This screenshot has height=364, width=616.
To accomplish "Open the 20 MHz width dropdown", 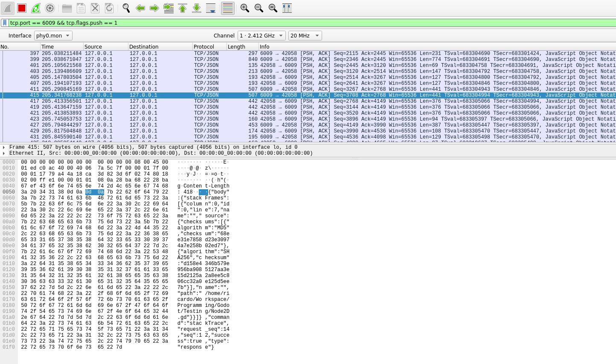I will [x=305, y=36].
